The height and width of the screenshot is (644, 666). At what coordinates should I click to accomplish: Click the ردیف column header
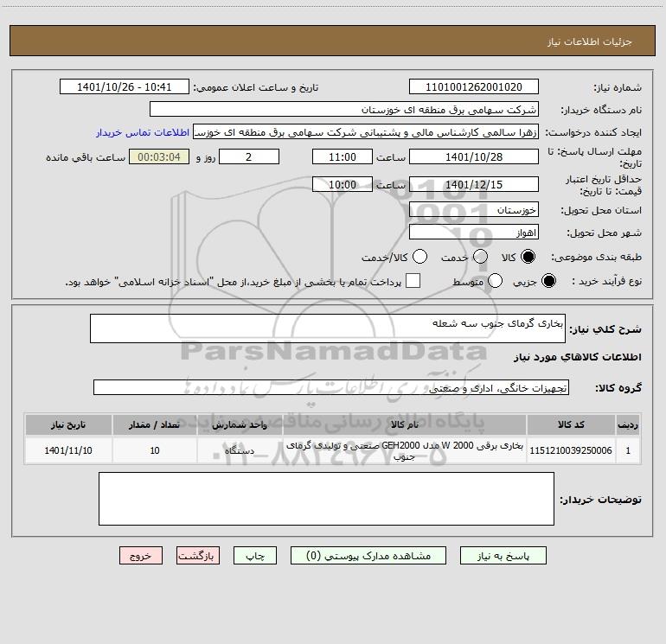coord(628,424)
